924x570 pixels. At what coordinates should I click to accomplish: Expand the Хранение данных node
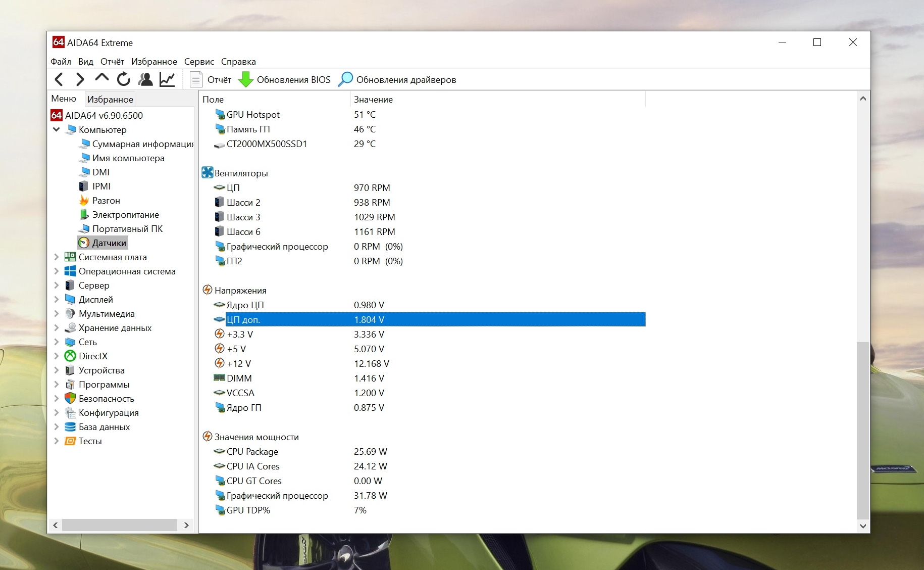57,328
